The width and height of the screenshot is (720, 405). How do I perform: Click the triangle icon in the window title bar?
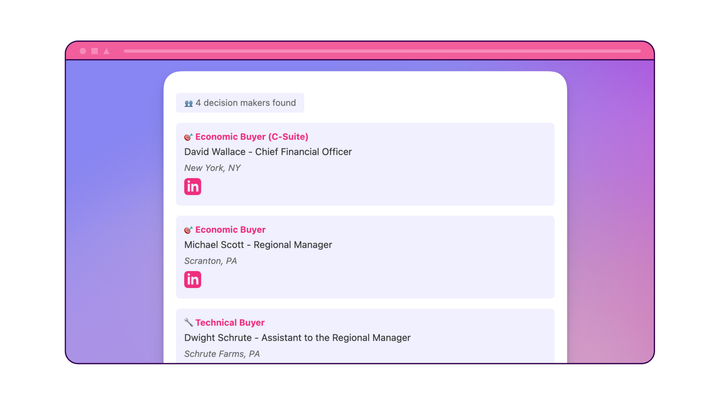click(107, 51)
